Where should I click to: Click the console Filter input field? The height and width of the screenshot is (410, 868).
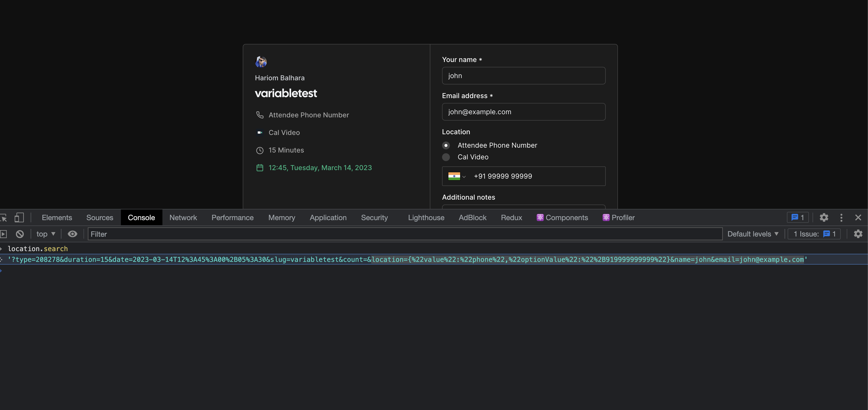[x=236, y=234]
